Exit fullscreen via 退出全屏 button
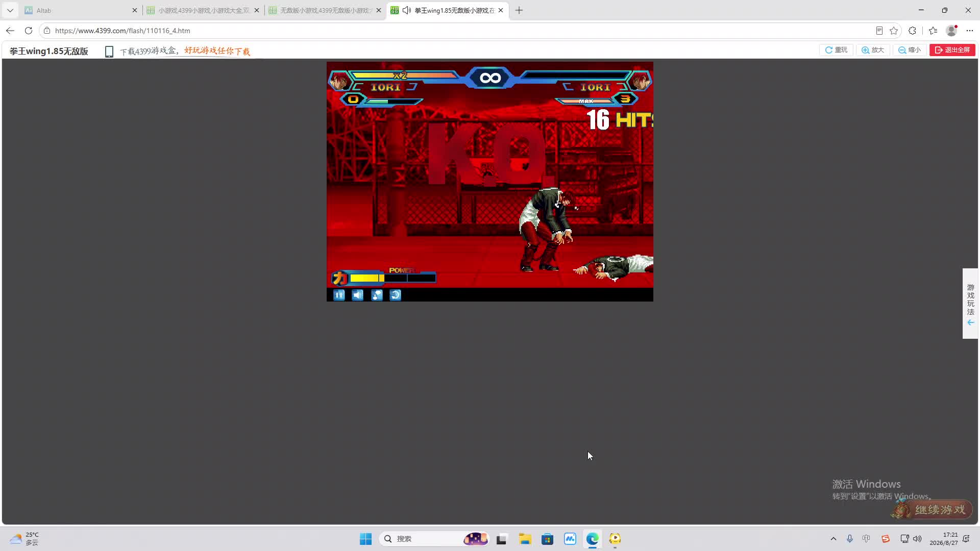Screen dimensions: 980x551 (952, 50)
